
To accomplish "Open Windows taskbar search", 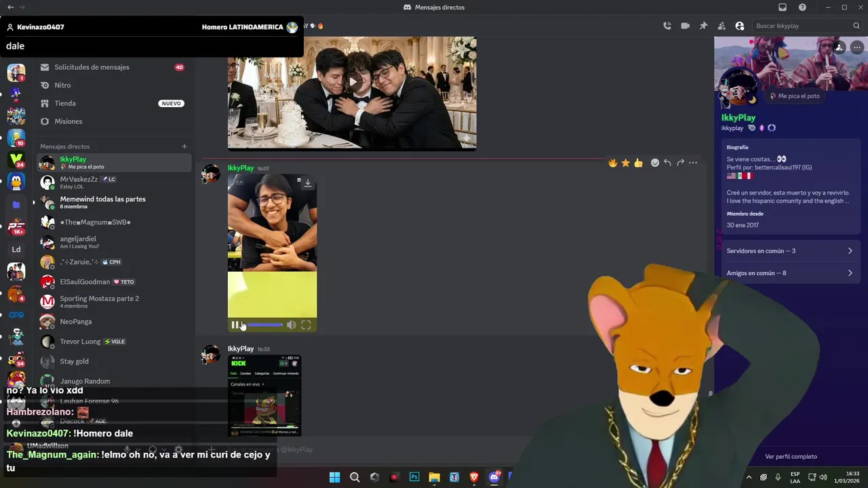I will tap(355, 477).
